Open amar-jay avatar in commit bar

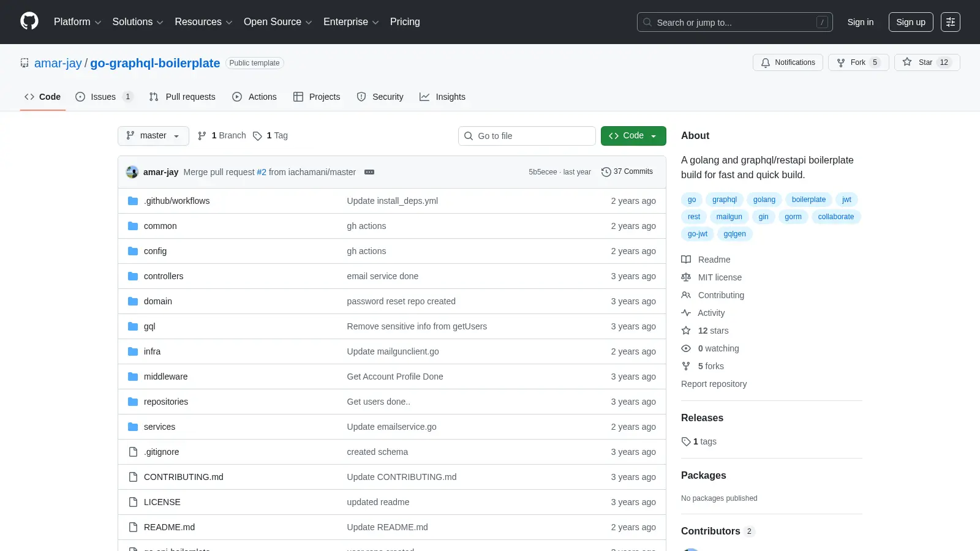132,172
